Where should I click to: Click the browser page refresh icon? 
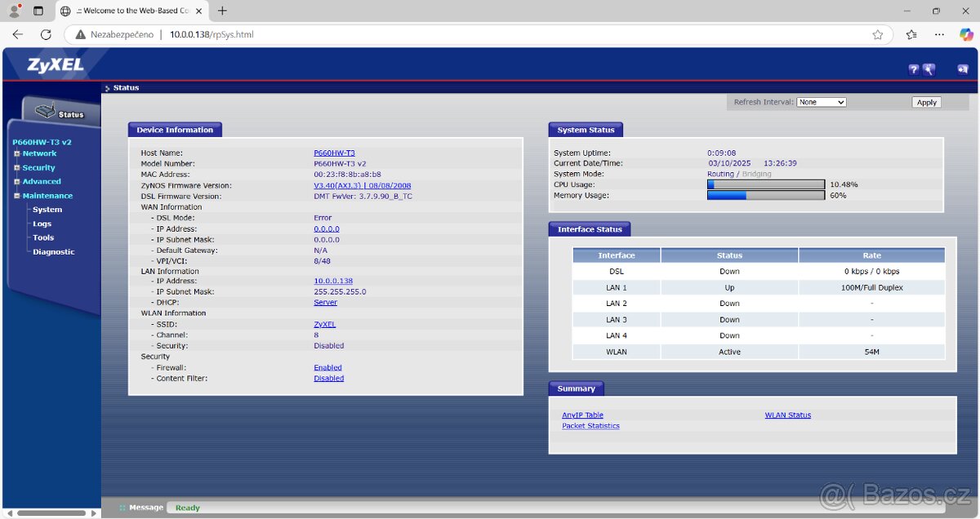coord(46,35)
